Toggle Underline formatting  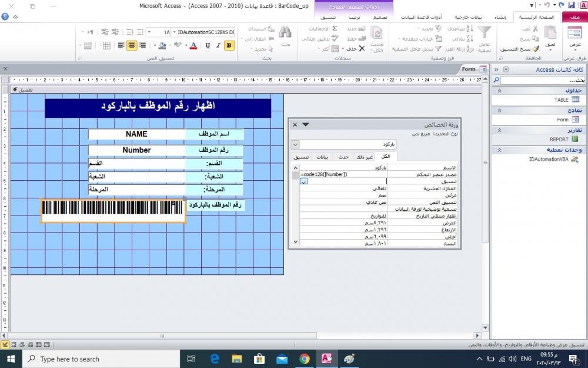208,45
